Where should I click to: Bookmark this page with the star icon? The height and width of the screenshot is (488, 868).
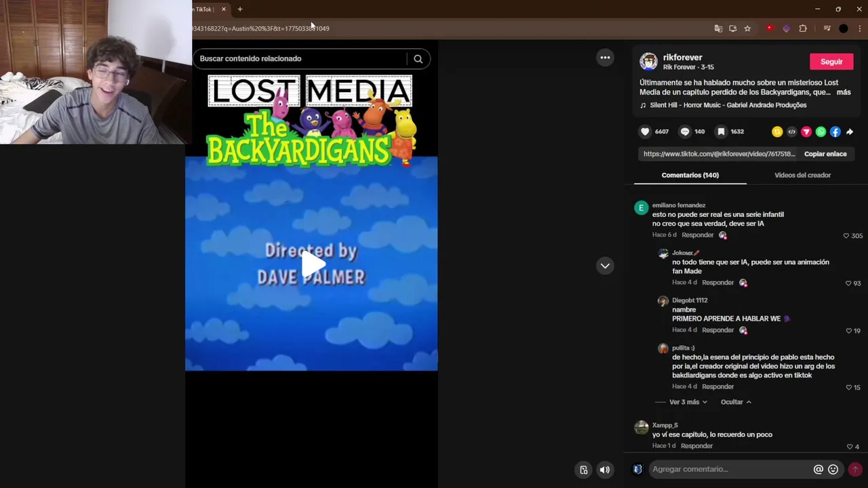(747, 28)
